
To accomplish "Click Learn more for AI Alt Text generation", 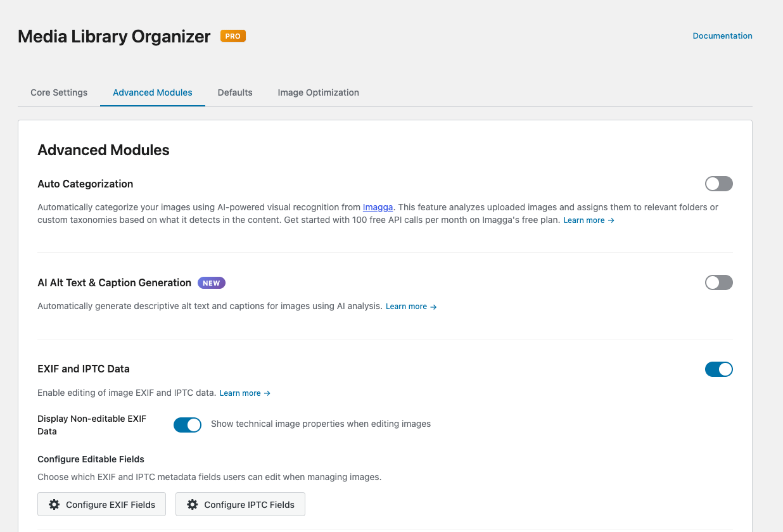I will (411, 307).
